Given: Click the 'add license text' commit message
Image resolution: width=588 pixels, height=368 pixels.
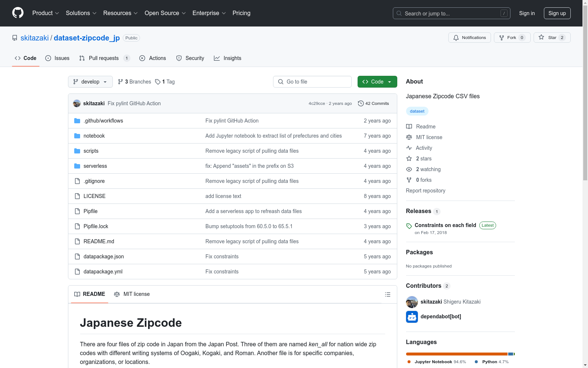Looking at the screenshot, I should coord(223,196).
